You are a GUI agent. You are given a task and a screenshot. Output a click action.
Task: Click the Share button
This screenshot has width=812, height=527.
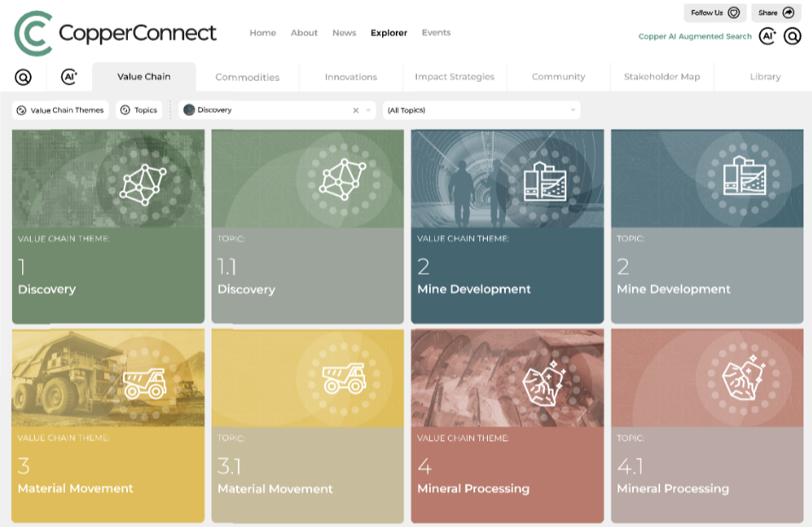776,13
